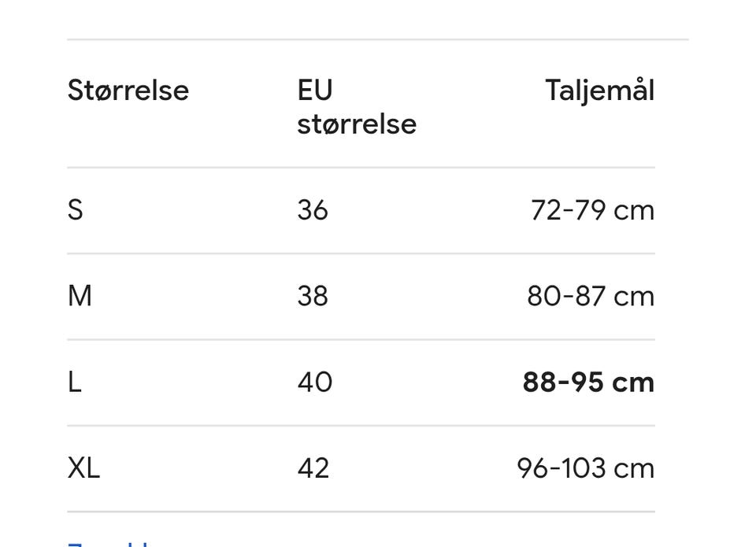The image size is (756, 547).
Task: Click the Taljemål column header
Action: click(x=599, y=91)
